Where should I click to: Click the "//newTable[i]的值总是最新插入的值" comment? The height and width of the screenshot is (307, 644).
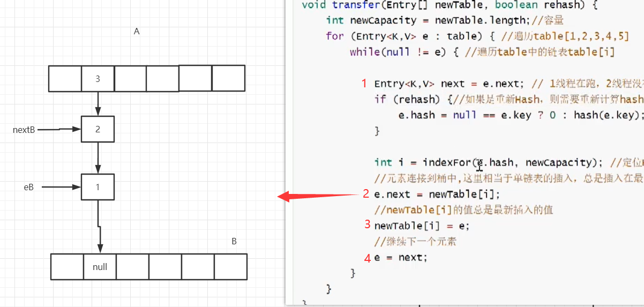point(463,210)
